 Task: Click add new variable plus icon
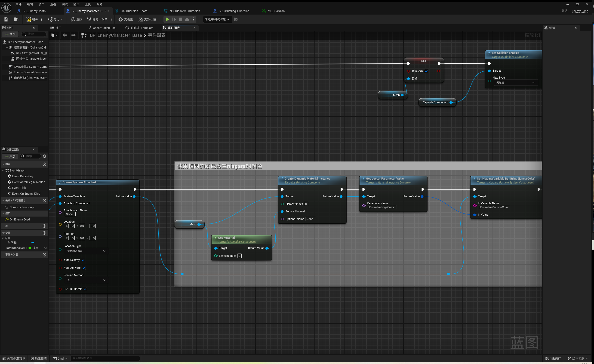(x=44, y=233)
